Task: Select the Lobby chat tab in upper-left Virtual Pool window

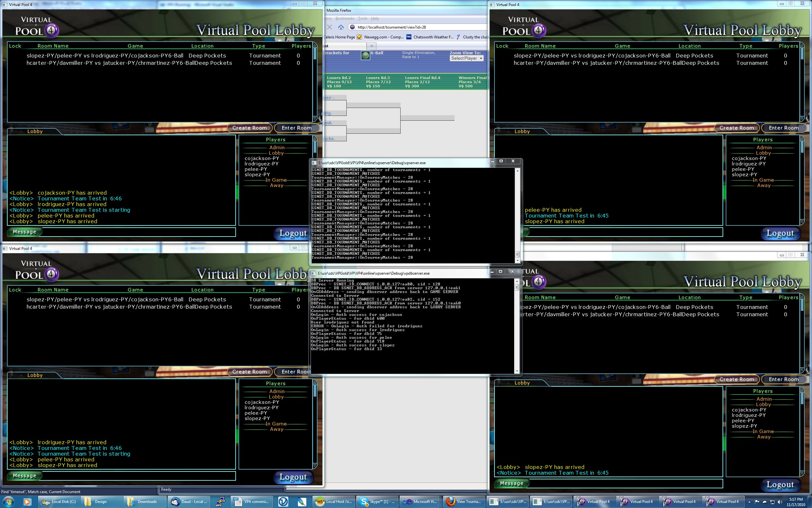Action: click(35, 131)
